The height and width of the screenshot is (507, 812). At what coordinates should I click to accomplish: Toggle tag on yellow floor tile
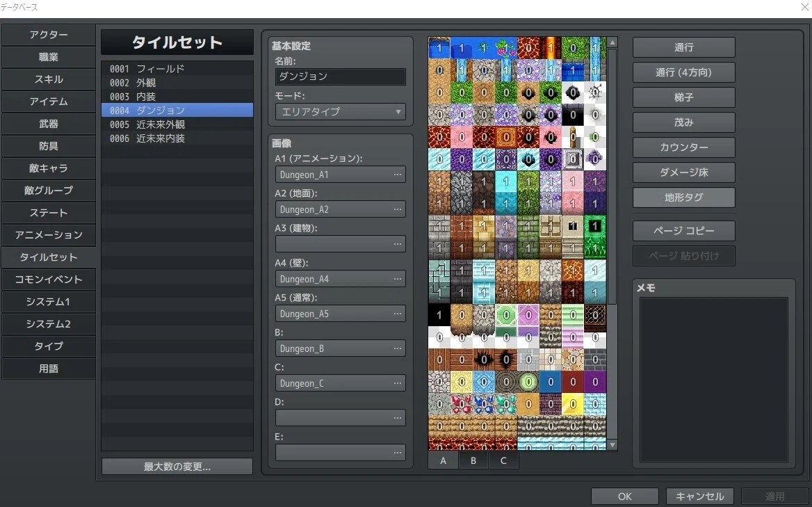point(573,404)
